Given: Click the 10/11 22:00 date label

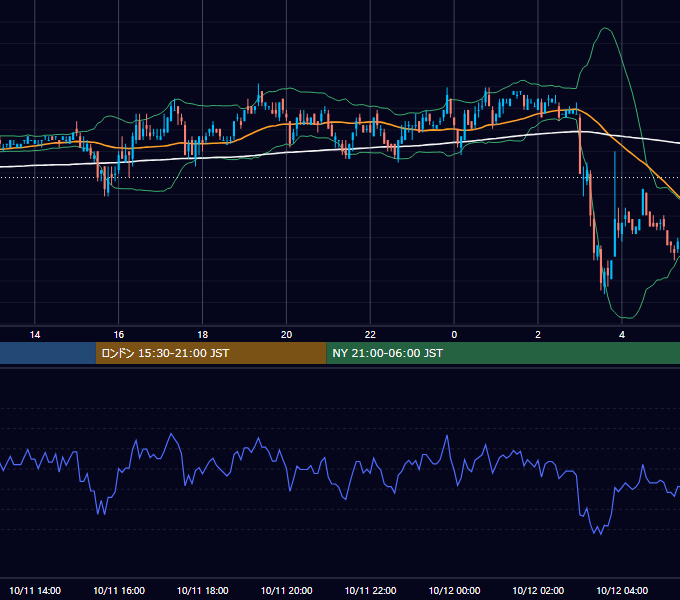Looking at the screenshot, I should [x=370, y=590].
